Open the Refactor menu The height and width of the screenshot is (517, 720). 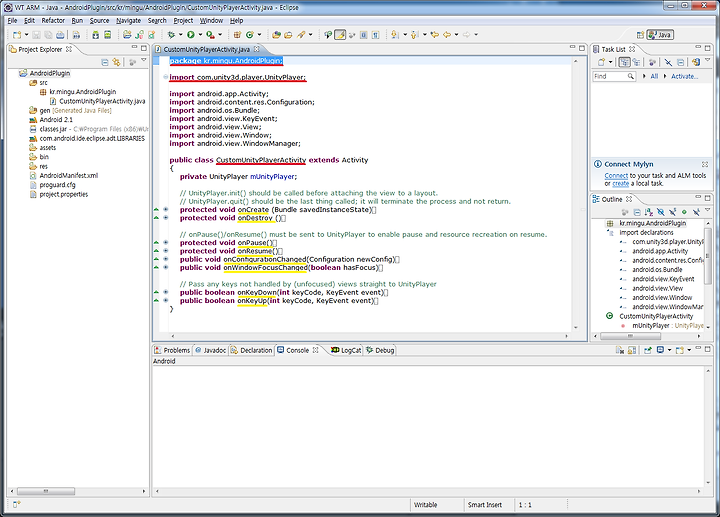tap(53, 21)
